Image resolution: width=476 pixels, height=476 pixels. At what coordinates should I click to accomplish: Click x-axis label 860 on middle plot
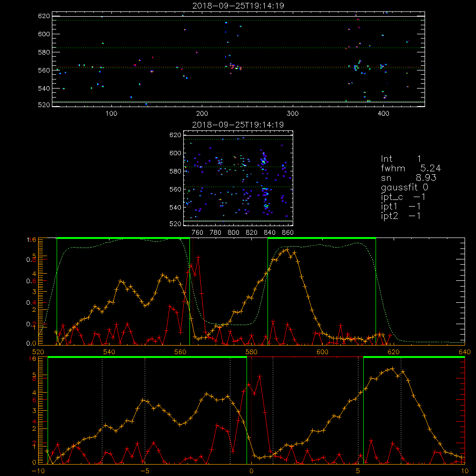click(288, 233)
